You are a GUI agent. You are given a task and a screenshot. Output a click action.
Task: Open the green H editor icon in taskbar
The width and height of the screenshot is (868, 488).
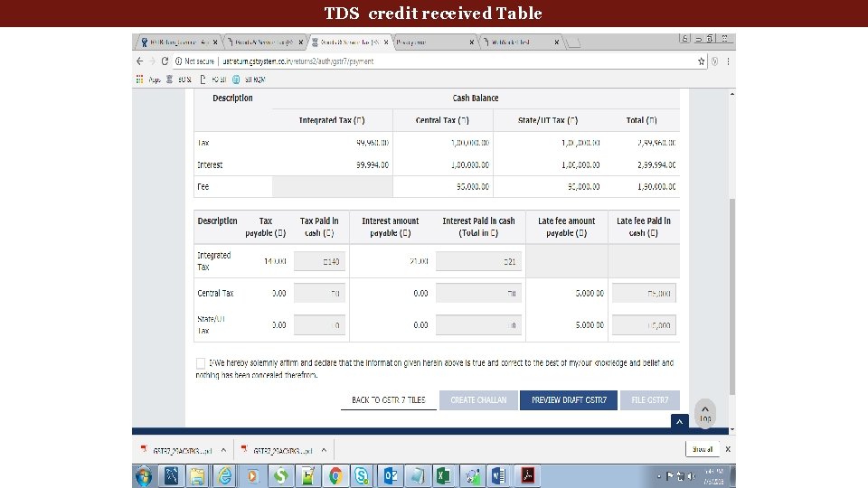click(x=307, y=476)
